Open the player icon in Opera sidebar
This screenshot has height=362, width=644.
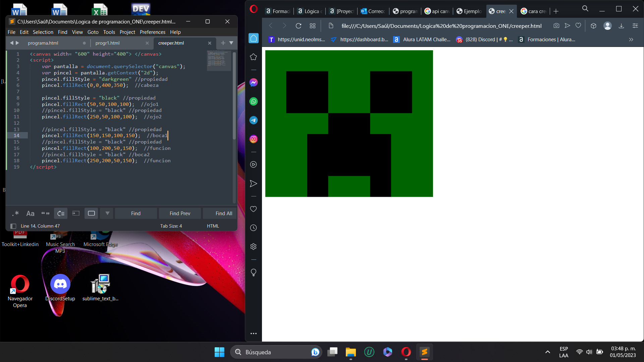pyautogui.click(x=254, y=165)
